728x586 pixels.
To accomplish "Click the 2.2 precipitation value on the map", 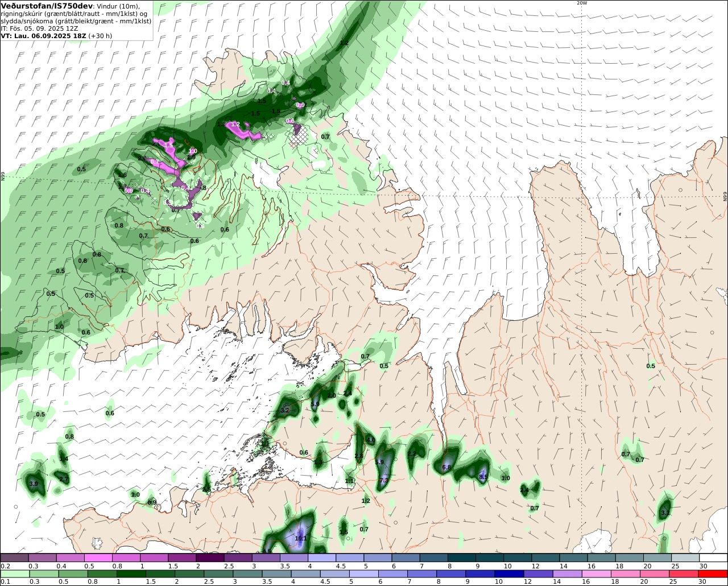I will [x=412, y=453].
